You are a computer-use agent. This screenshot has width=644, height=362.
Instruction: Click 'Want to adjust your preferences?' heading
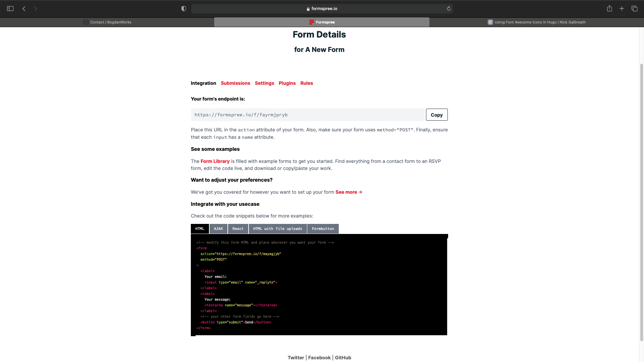(x=232, y=180)
